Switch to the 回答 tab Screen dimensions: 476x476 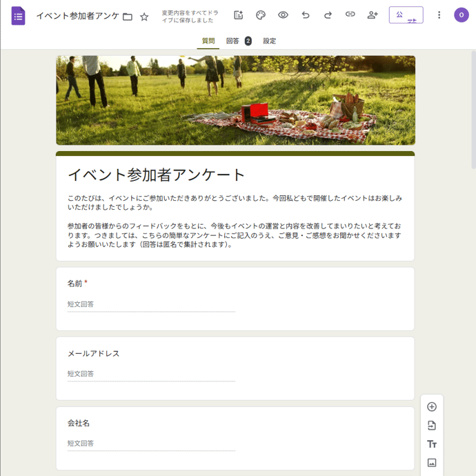[x=233, y=41]
